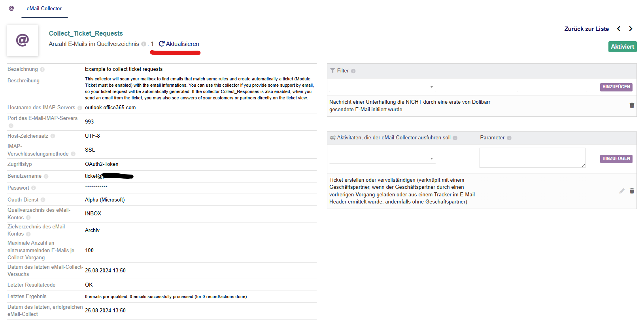This screenshot has height=325, width=644.
Task: Click info icon beside Quellverzeichnis des eMail-Kontos
Action: click(28, 218)
